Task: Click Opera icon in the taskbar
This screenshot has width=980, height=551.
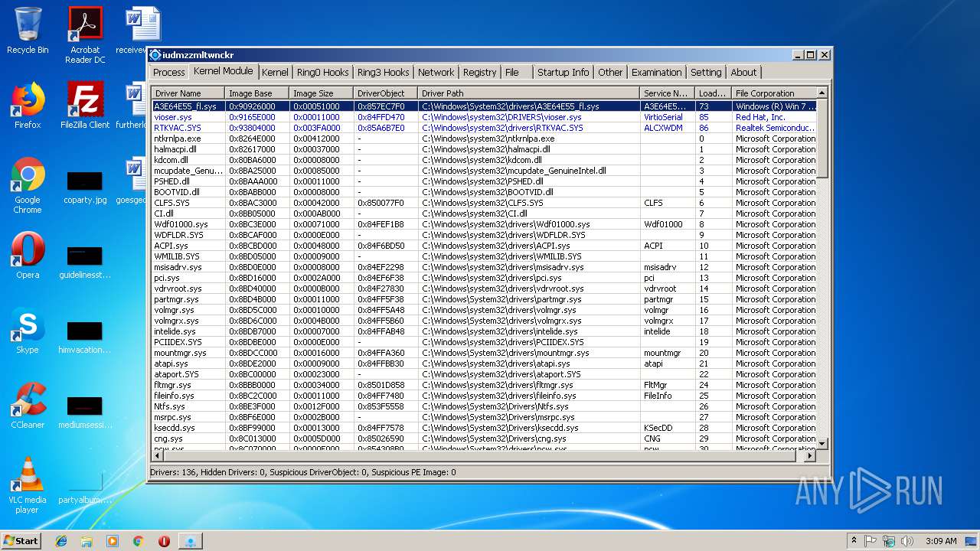Action: [x=164, y=541]
